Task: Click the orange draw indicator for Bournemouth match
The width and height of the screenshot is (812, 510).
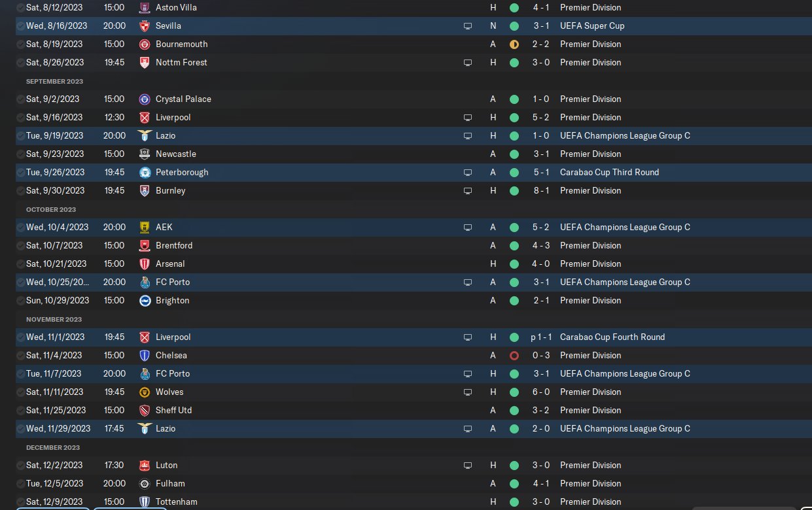Action: 514,44
